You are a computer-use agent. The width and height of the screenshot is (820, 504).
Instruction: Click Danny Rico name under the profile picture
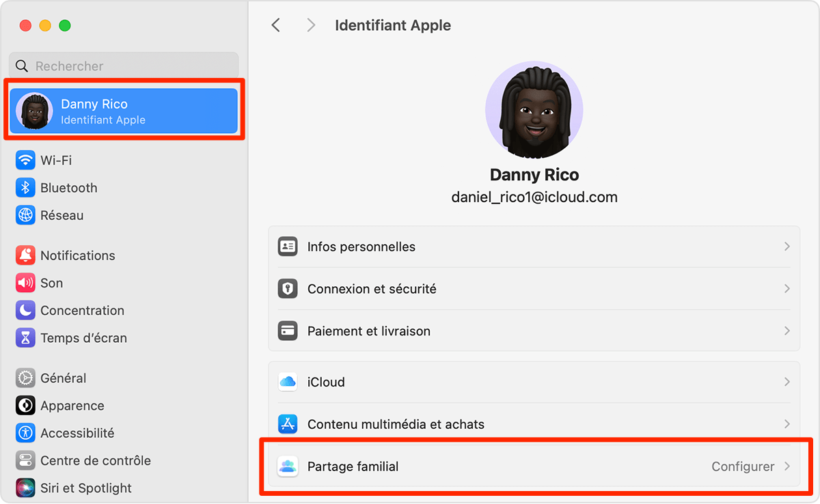pyautogui.click(x=534, y=175)
